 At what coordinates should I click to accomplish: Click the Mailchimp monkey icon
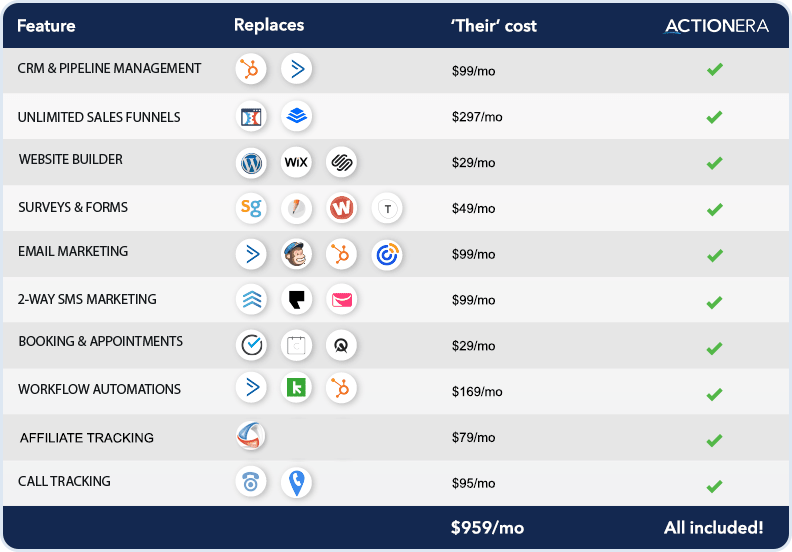pos(296,254)
